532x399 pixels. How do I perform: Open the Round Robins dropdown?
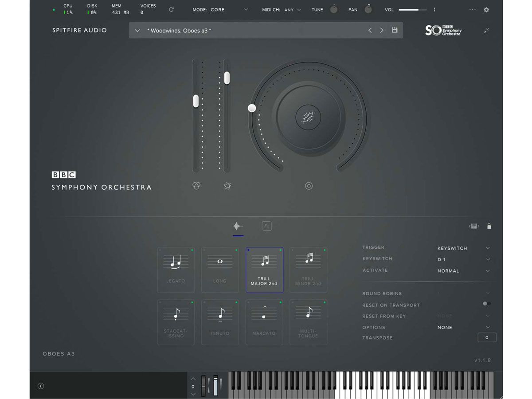[x=463, y=293]
